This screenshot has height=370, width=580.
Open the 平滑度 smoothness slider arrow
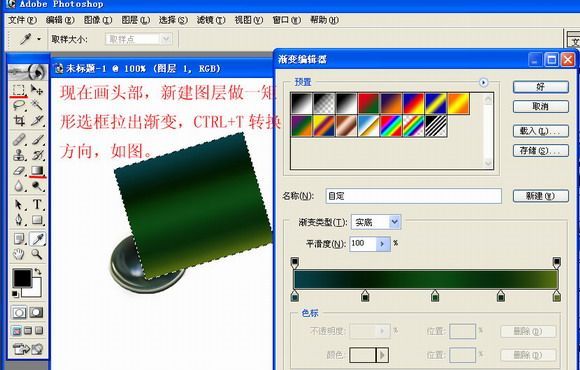click(x=383, y=244)
